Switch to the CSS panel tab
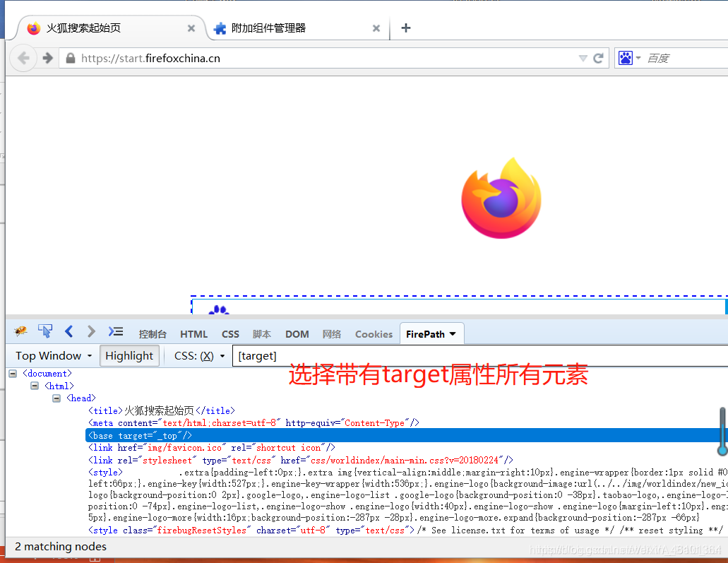Viewport: 728px width, 563px height. (230, 334)
